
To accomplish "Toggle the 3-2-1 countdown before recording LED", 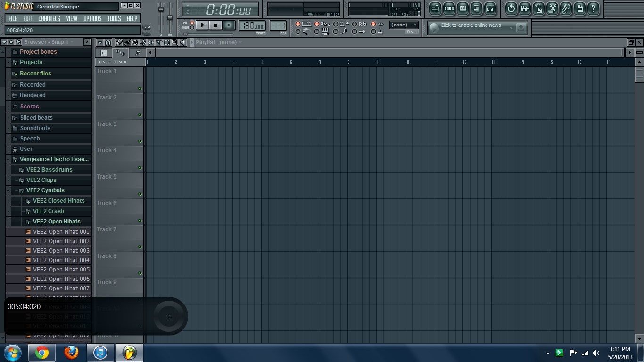I will click(x=317, y=24).
